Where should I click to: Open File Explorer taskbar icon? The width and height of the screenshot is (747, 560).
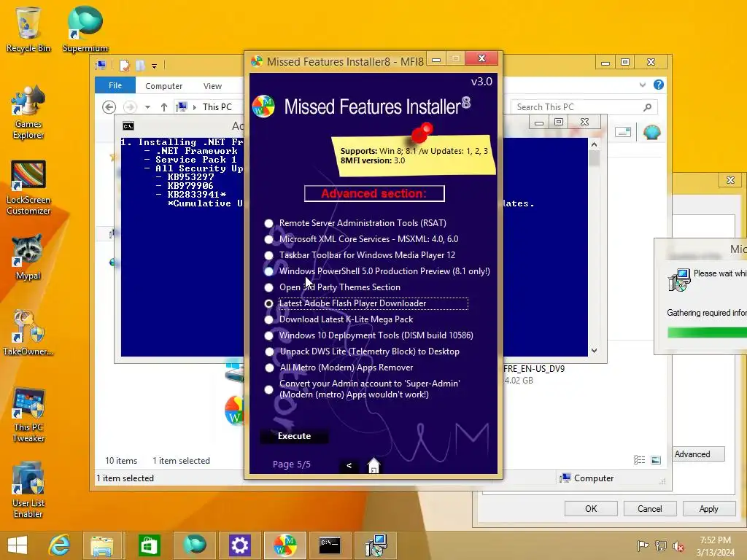[x=102, y=545]
